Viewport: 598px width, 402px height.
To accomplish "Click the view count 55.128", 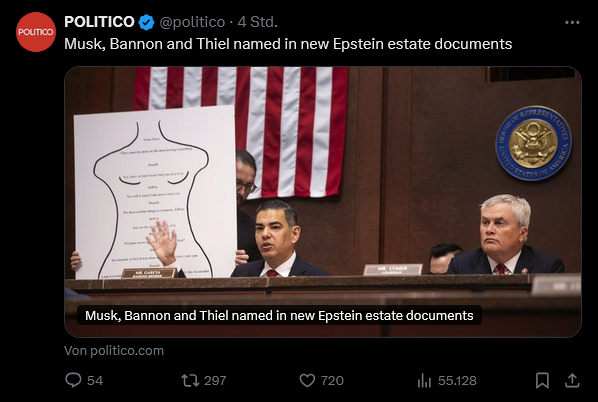I will tap(457, 381).
